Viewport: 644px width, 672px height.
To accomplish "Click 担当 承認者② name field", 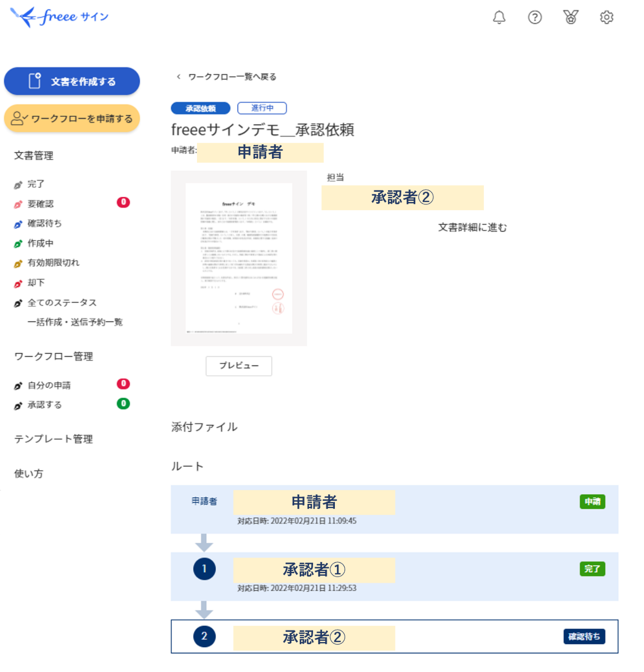I will click(x=402, y=198).
